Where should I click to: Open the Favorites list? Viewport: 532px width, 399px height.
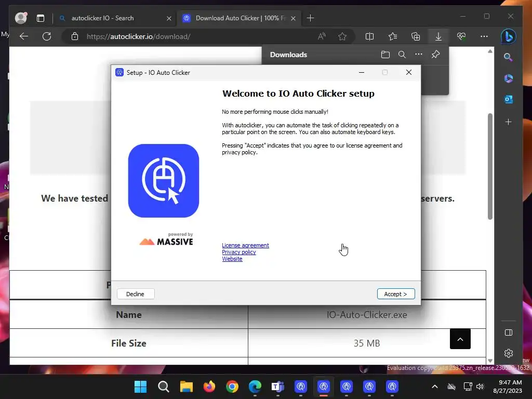(x=393, y=36)
